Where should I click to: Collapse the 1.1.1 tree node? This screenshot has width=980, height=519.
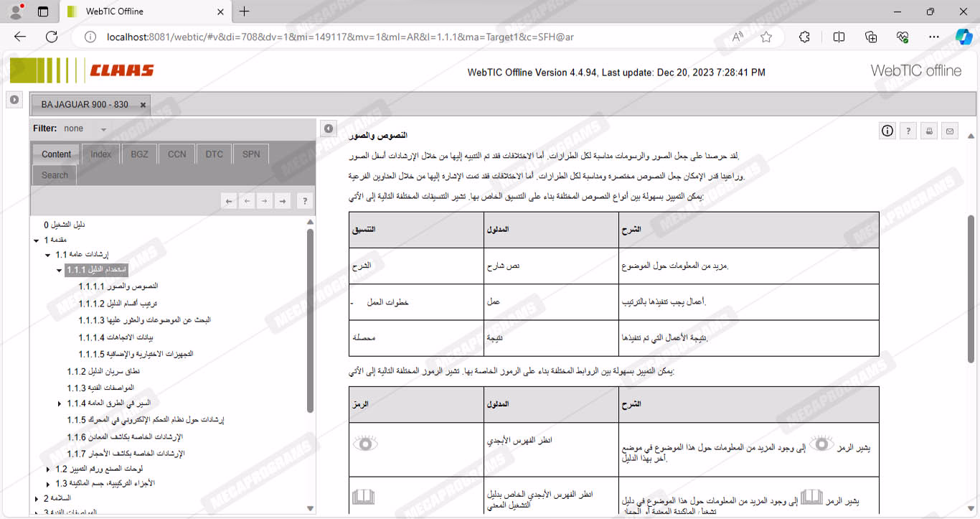pos(60,270)
